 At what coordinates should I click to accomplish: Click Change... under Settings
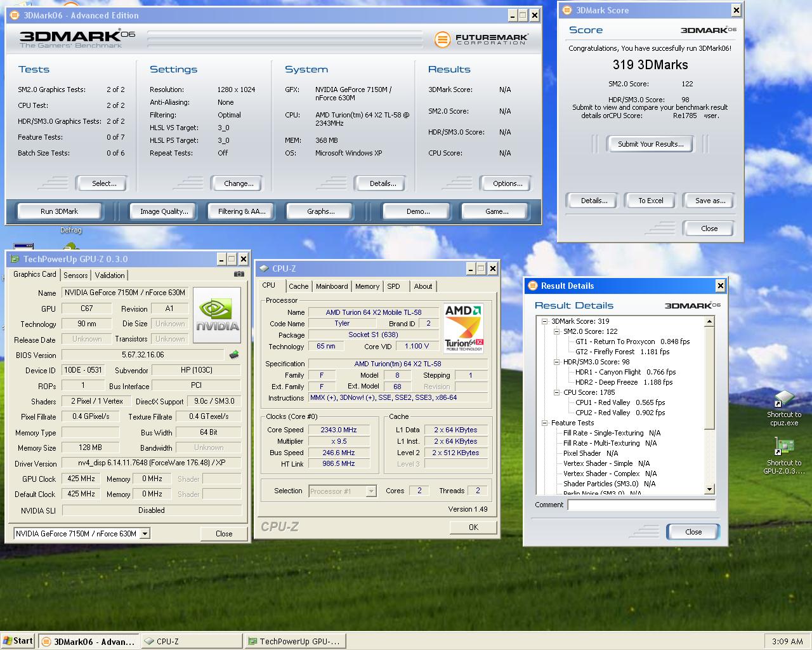[239, 183]
